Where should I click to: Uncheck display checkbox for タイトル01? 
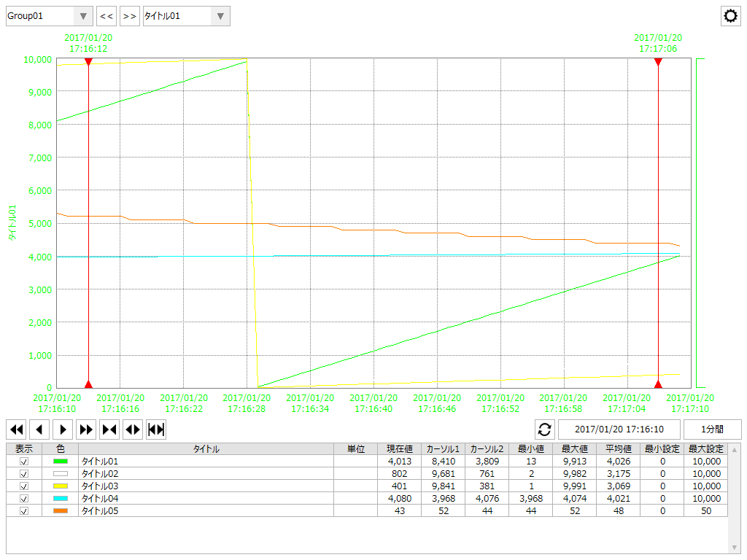pyautogui.click(x=24, y=462)
